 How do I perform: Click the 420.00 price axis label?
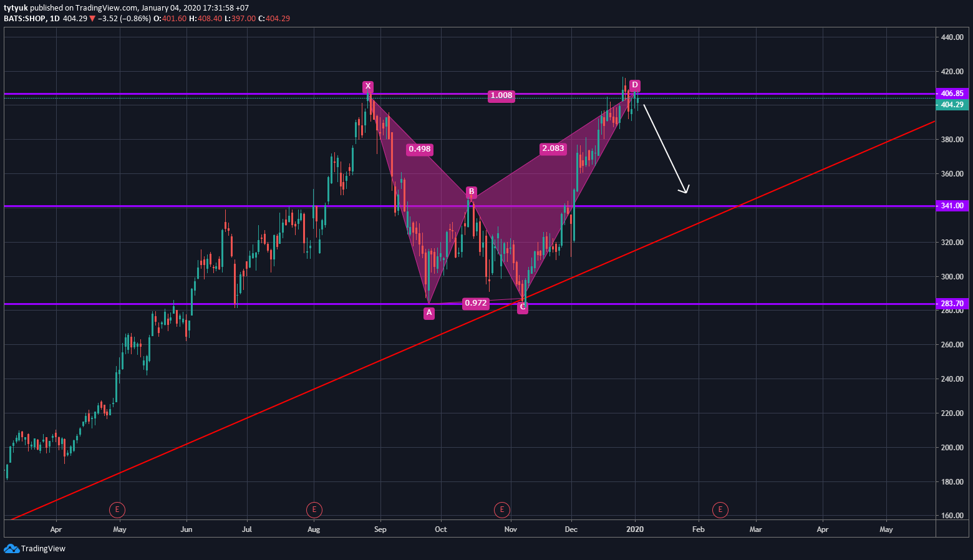click(x=952, y=72)
